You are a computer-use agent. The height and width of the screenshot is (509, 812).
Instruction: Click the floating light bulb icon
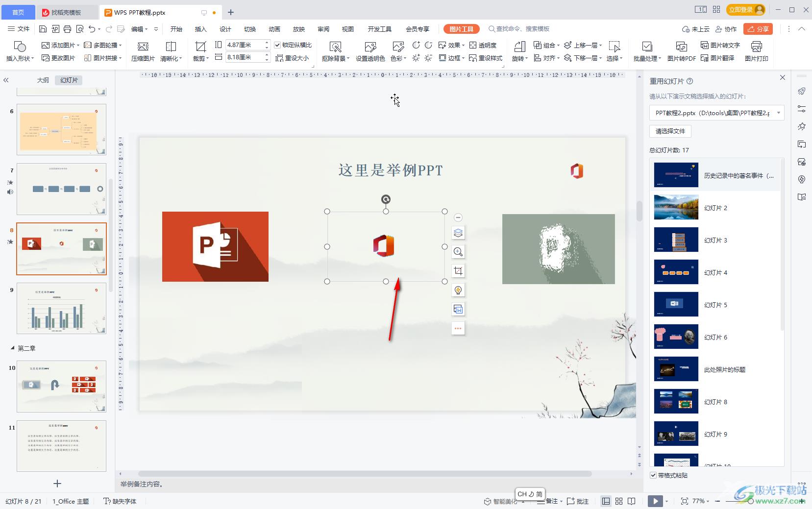(x=458, y=290)
